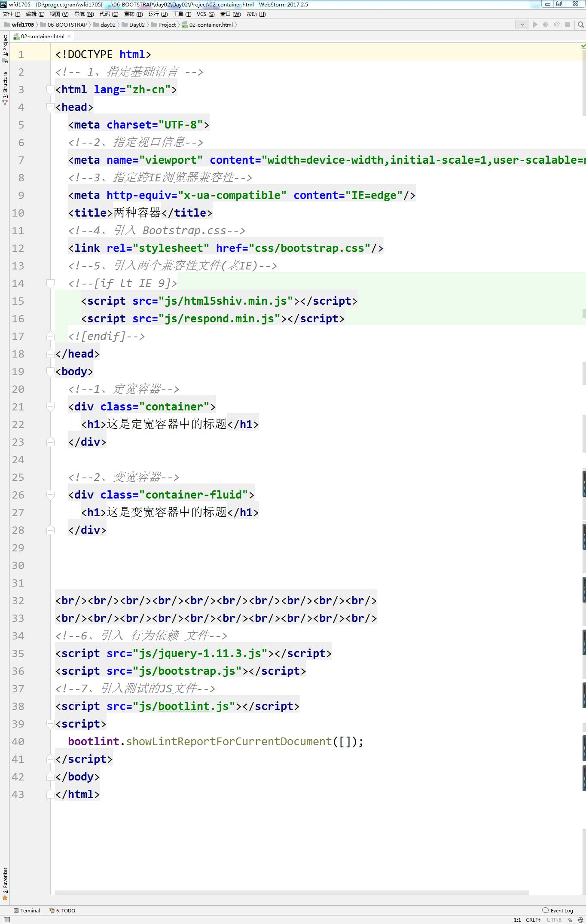Click the end-fold marker on line 43
Image resolution: width=586 pixels, height=924 pixels.
pyautogui.click(x=50, y=794)
